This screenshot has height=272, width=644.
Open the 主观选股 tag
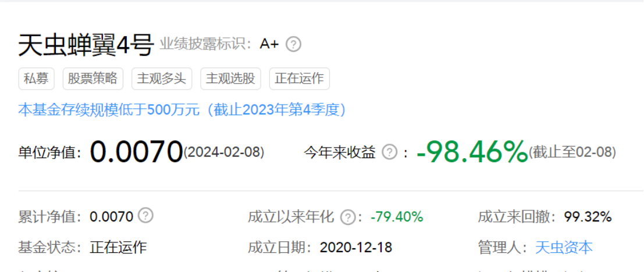tap(230, 79)
